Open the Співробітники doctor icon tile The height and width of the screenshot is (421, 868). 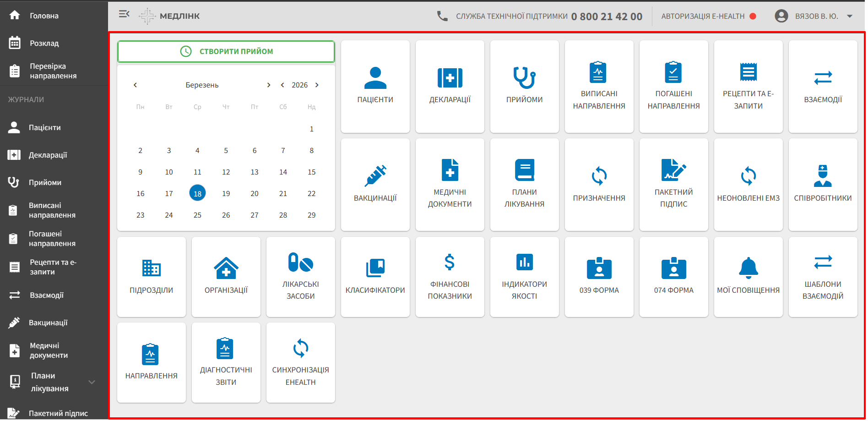pos(823,185)
